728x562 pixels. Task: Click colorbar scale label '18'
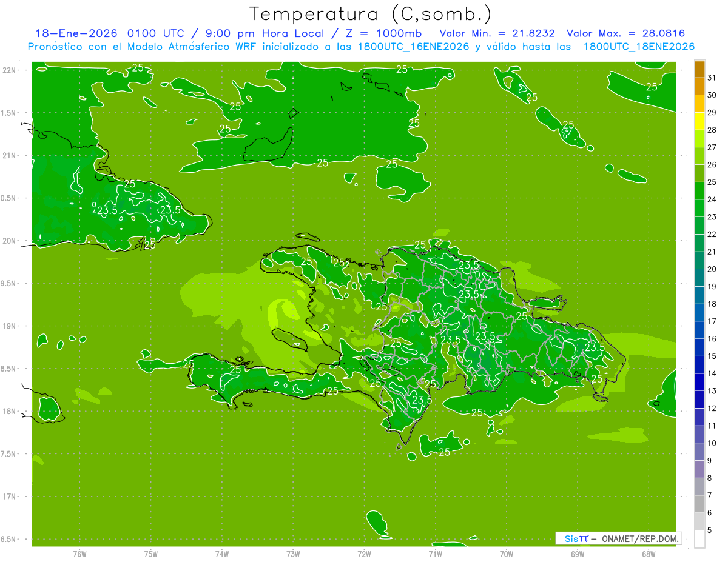712,304
